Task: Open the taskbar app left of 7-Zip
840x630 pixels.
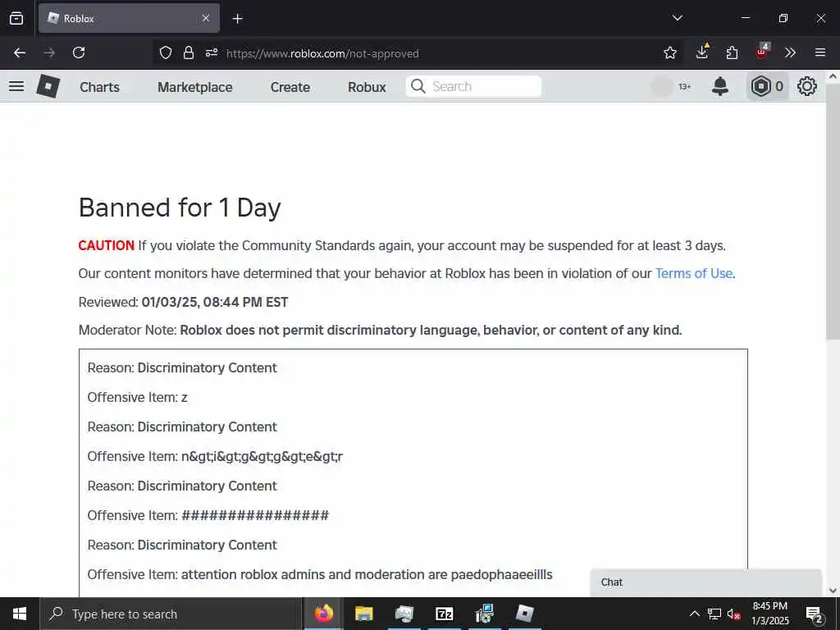Action: 404,614
